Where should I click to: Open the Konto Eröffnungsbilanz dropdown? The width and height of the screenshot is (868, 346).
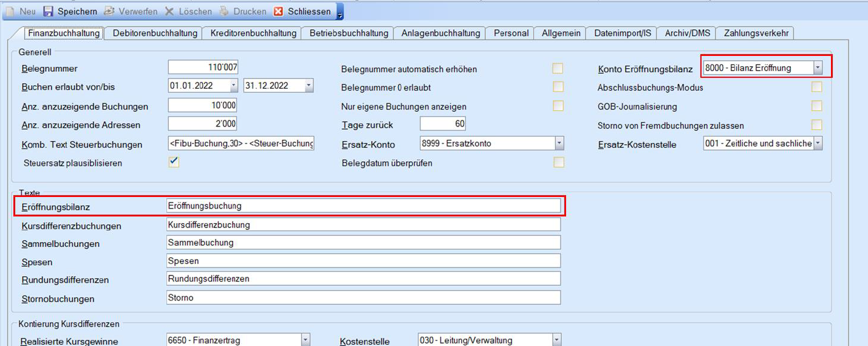[818, 68]
